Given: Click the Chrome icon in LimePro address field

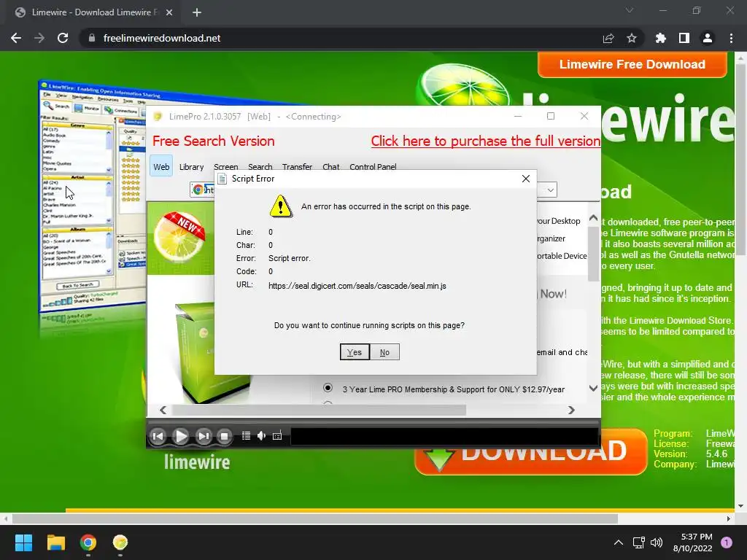Looking at the screenshot, I should coord(198,190).
